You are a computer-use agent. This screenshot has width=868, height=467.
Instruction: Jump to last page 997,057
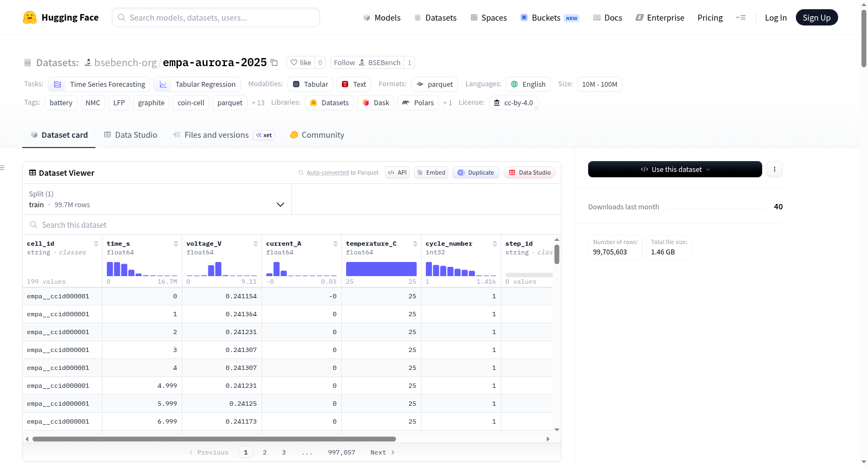point(342,452)
